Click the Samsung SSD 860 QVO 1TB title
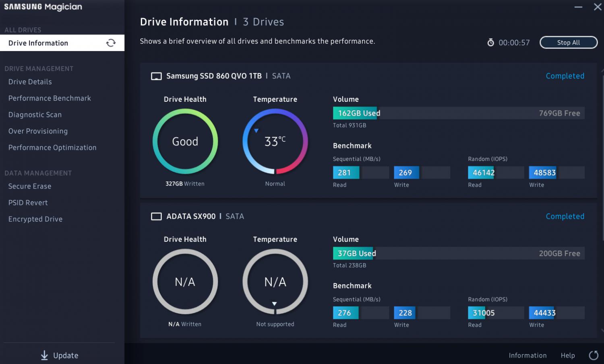Screen dimensions: 604x364 click(214, 76)
